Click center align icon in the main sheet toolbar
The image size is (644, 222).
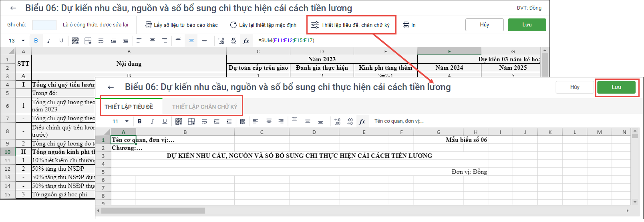click(x=152, y=40)
